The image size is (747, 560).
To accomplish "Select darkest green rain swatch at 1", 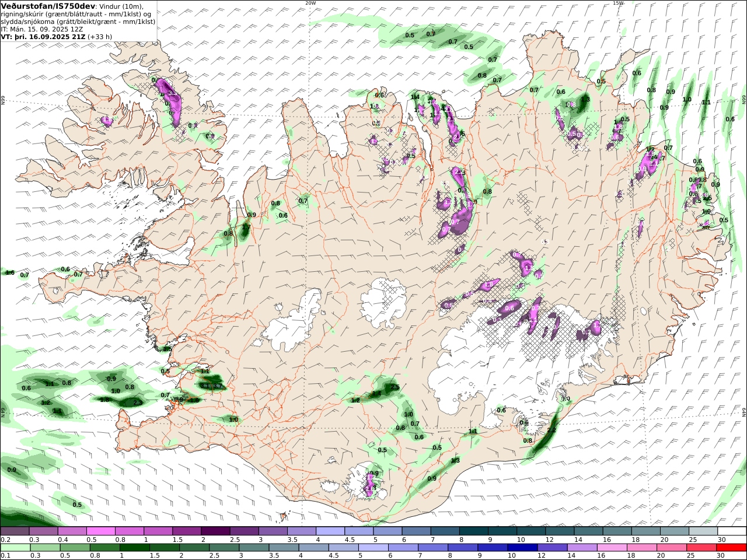I will 134,548.
